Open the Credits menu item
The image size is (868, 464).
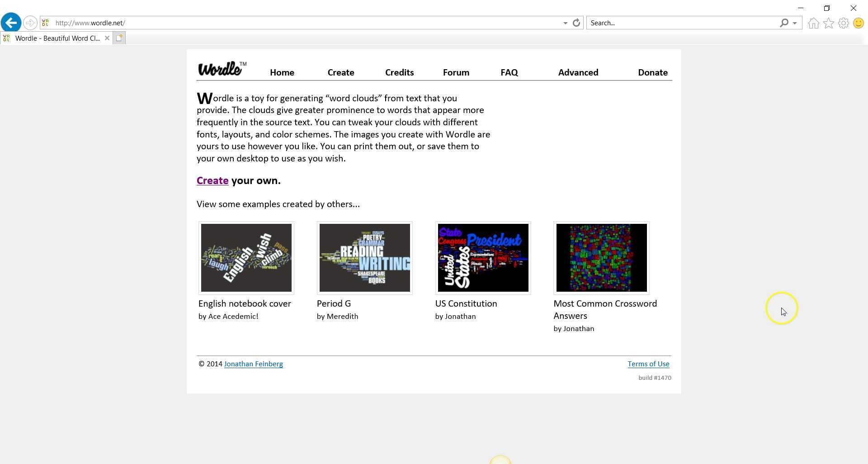point(399,72)
